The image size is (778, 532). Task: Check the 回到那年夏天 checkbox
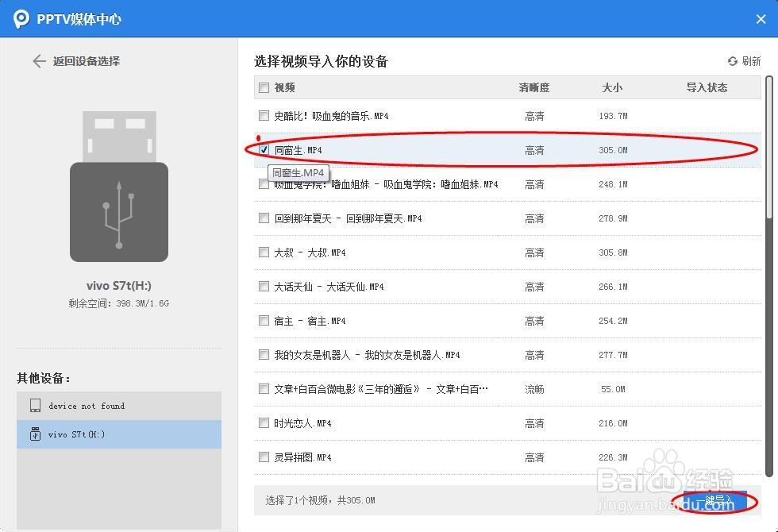264,218
